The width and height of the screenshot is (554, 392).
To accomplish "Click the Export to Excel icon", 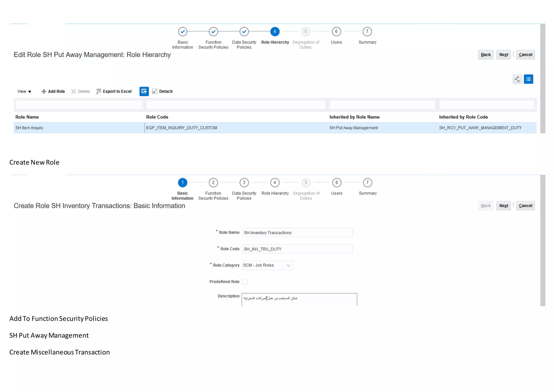I will pos(98,91).
